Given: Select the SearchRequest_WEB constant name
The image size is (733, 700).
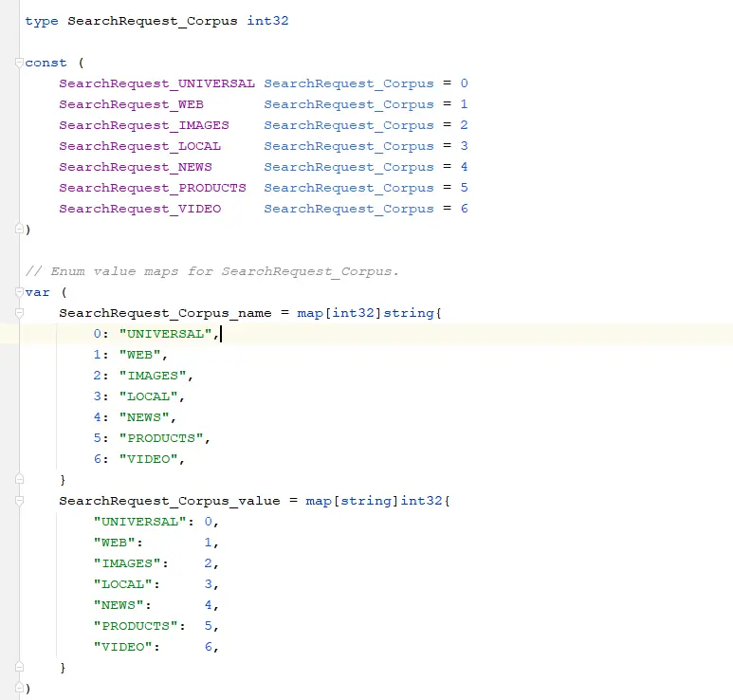Looking at the screenshot, I should [132, 104].
